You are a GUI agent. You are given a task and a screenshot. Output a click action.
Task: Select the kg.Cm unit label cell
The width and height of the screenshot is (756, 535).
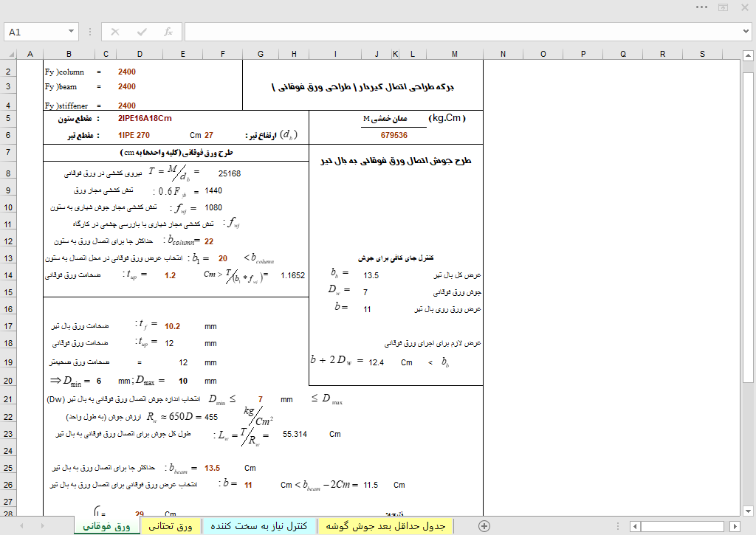(447, 118)
